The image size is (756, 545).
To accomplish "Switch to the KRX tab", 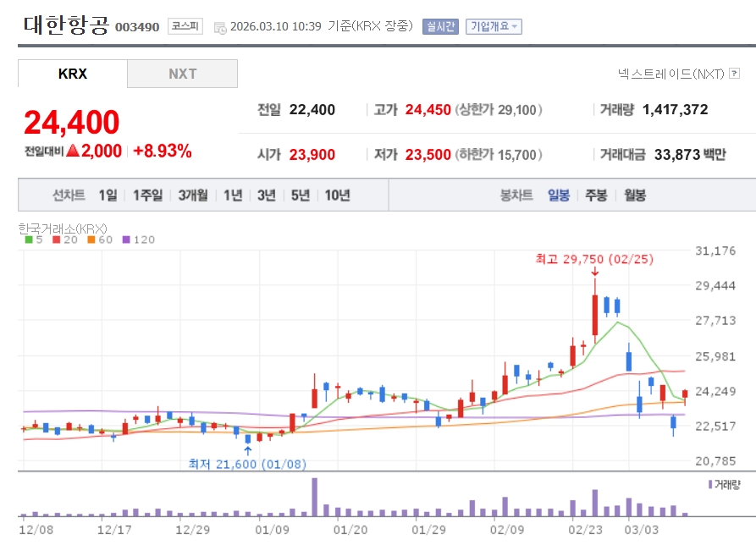I will (x=73, y=74).
